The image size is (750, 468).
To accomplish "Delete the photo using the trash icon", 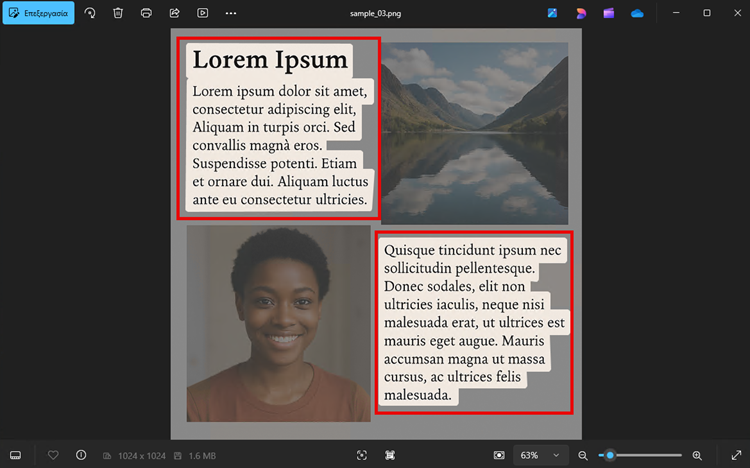I will (x=118, y=13).
